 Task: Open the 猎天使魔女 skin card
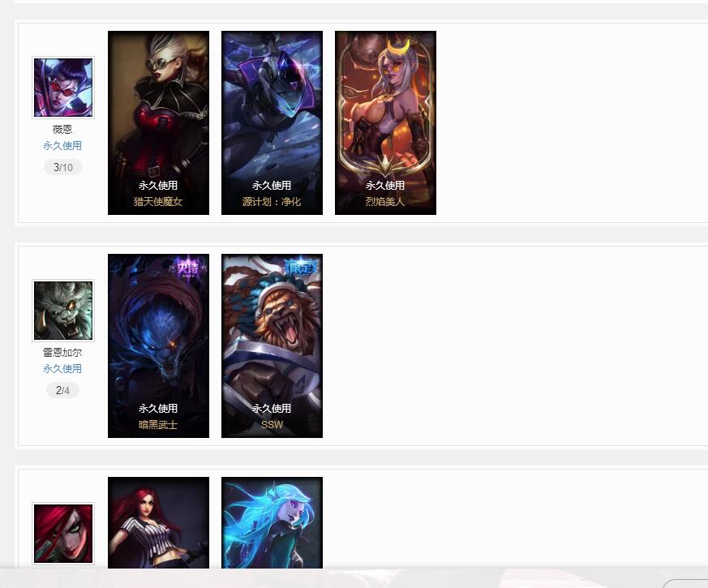(x=158, y=122)
